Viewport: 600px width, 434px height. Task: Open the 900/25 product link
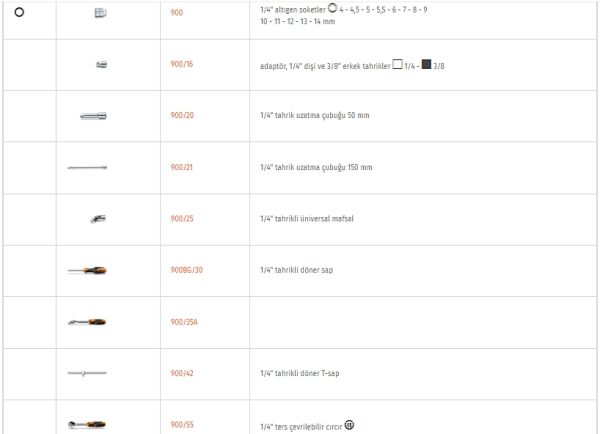pyautogui.click(x=182, y=218)
